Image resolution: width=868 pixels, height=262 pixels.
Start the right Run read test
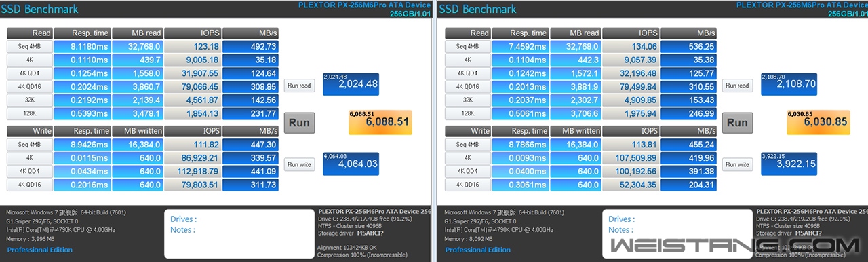(x=737, y=86)
